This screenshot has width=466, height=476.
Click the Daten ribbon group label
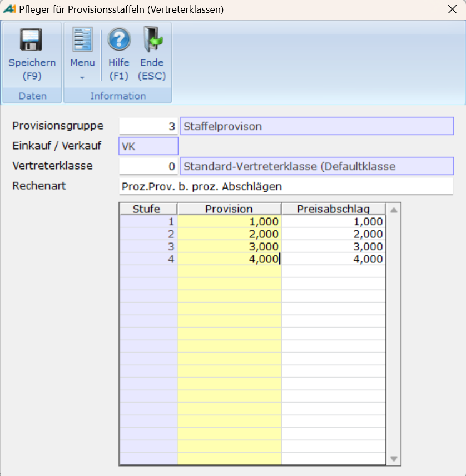(32, 96)
